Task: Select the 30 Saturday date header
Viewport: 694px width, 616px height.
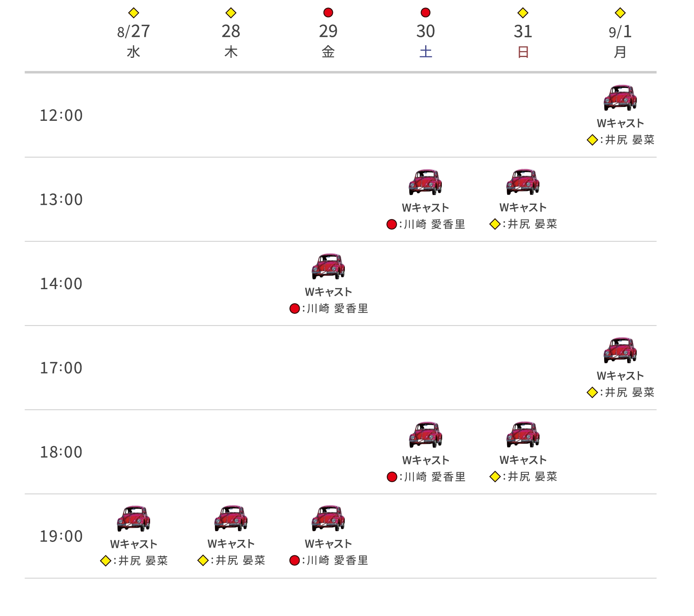Action: tap(426, 40)
